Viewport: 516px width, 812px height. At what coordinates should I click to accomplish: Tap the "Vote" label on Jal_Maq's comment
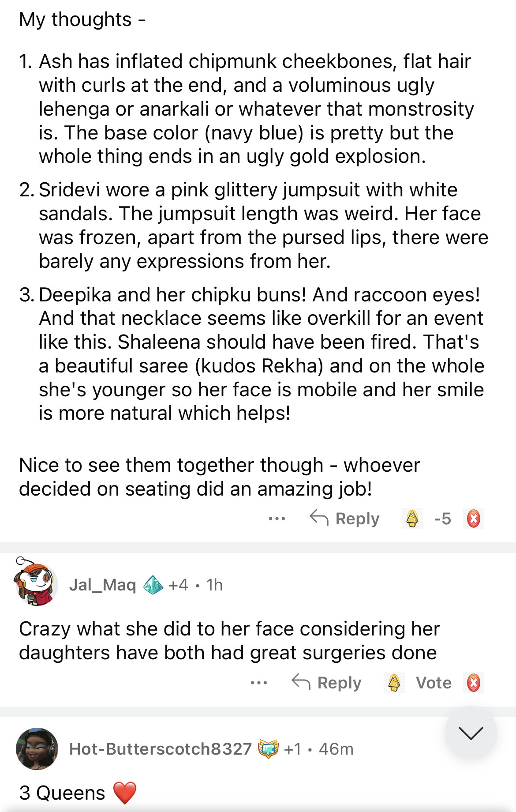(x=434, y=683)
